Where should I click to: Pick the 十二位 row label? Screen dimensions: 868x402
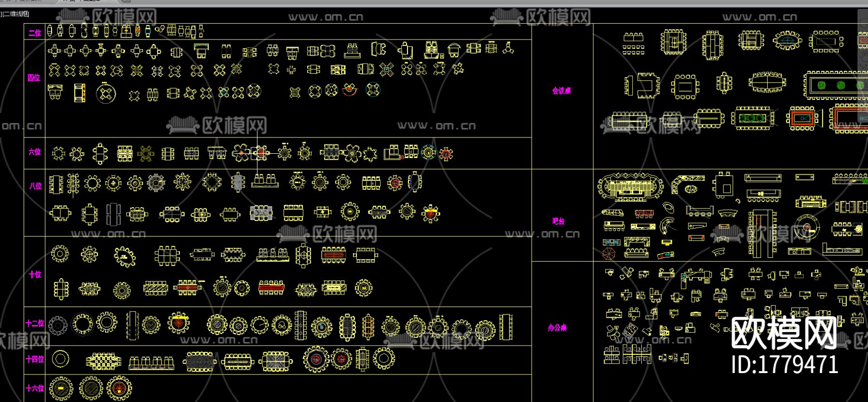tap(35, 323)
